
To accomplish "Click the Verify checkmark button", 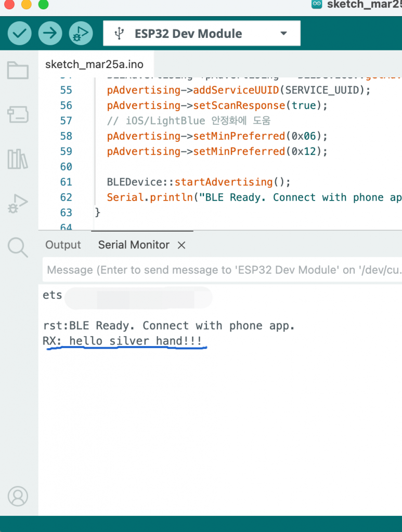I will [x=19, y=34].
